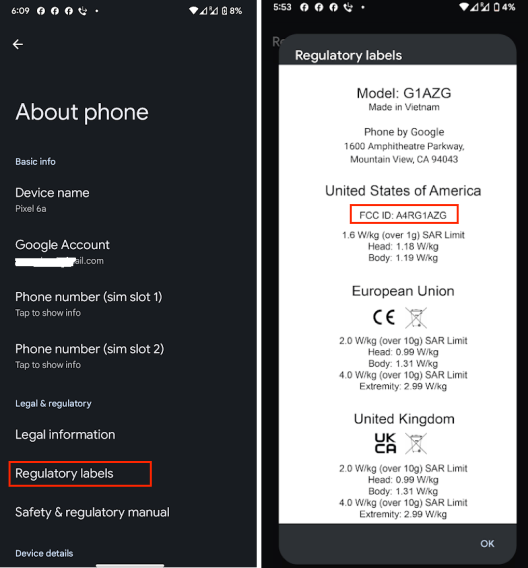Tap the Wi-Fi icon in right status bar

[x=464, y=7]
